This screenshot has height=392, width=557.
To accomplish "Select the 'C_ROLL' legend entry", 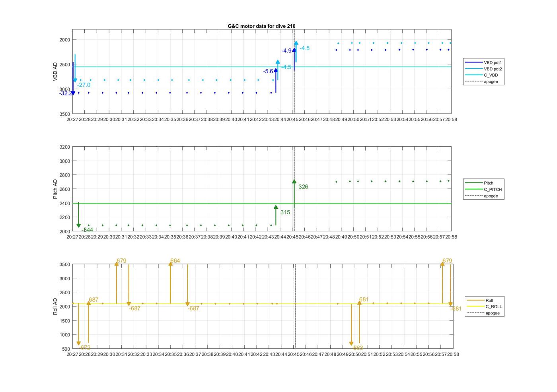I will (x=485, y=307).
